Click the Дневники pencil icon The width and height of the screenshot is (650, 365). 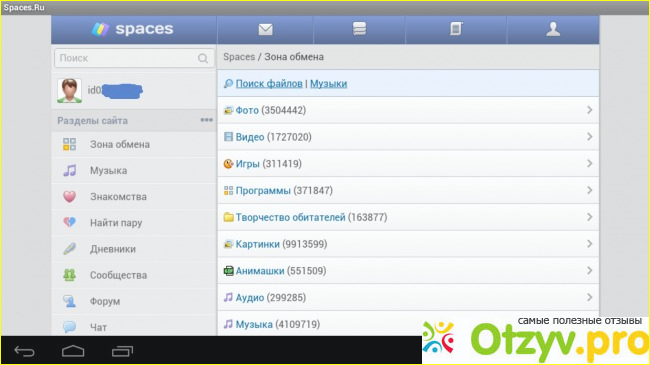[x=69, y=249]
